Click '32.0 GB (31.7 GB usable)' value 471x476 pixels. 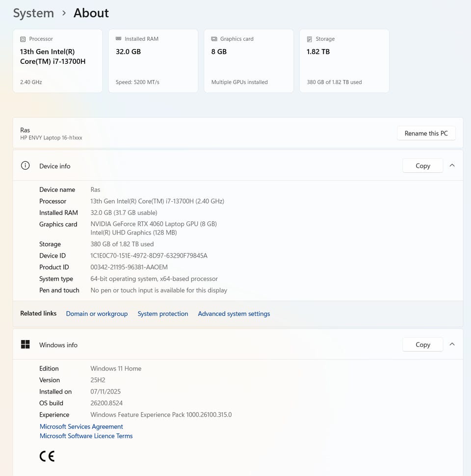coord(124,212)
